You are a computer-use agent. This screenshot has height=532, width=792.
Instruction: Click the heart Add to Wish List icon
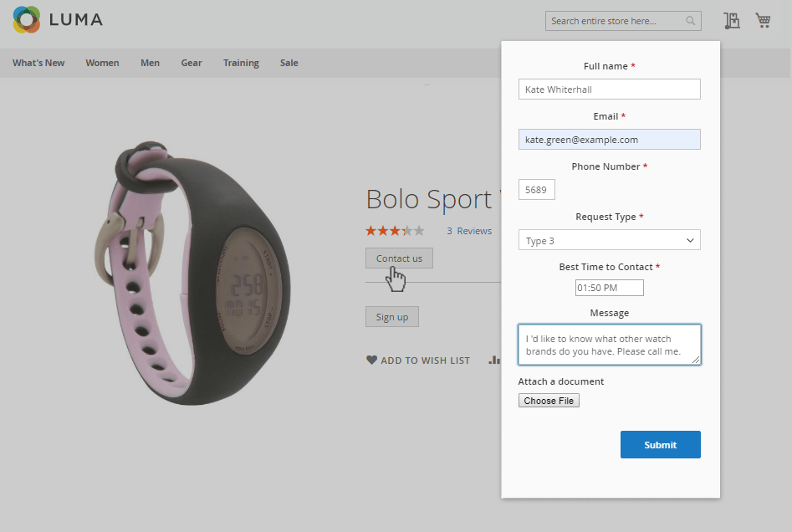372,361
